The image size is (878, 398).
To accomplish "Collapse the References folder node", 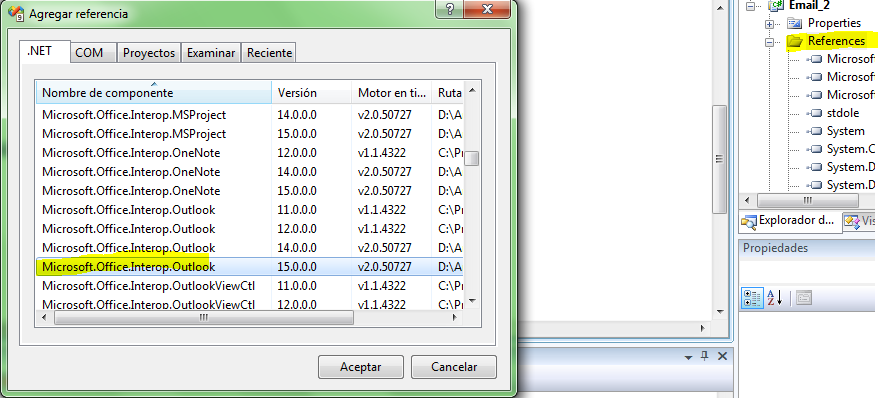I will (770, 42).
